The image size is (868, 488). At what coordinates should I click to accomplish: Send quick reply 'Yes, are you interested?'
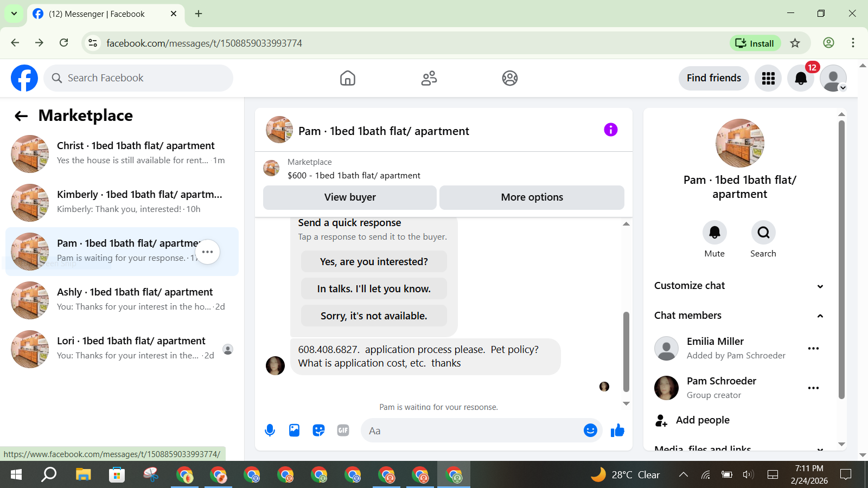tap(374, 261)
